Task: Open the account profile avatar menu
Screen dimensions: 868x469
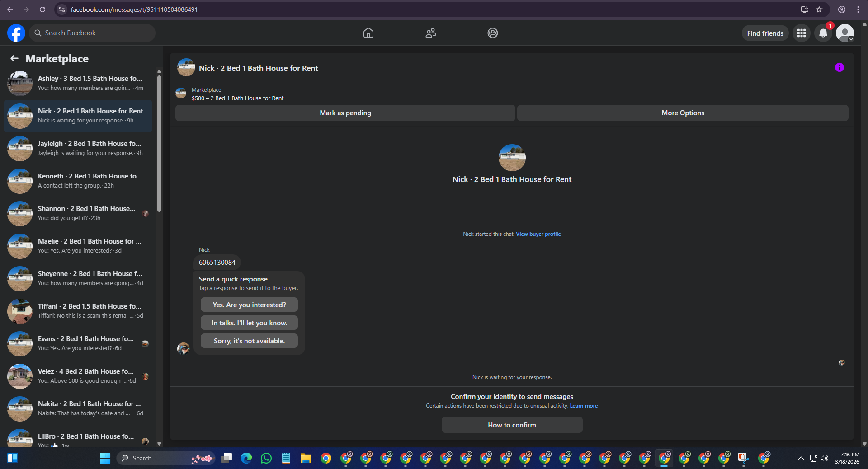Action: (x=844, y=33)
